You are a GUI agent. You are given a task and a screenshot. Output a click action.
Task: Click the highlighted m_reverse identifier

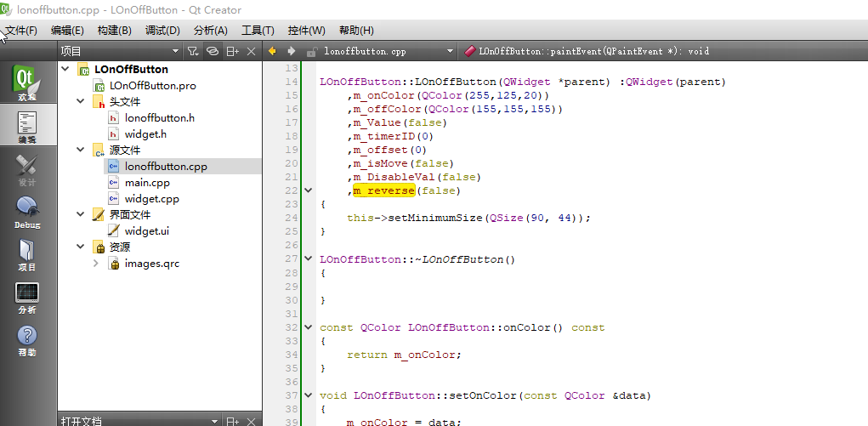click(383, 190)
